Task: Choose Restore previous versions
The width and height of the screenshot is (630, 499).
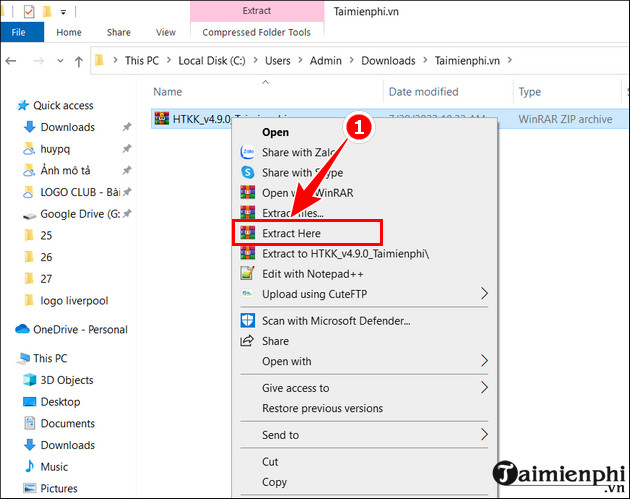Action: [322, 408]
